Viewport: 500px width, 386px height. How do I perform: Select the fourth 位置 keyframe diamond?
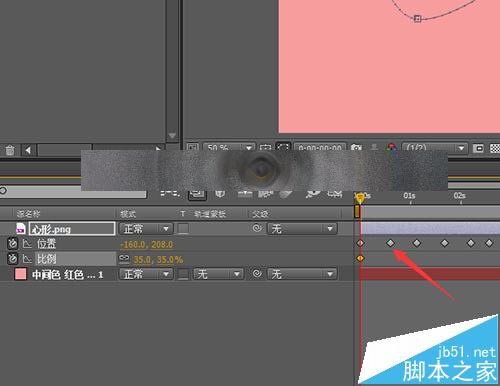(444, 243)
